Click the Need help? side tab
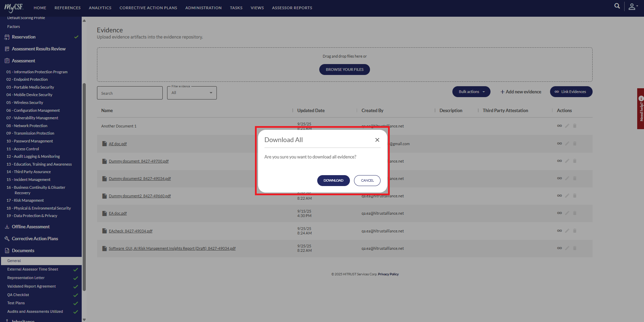Image resolution: width=644 pixels, height=322 pixels. pos(641,109)
